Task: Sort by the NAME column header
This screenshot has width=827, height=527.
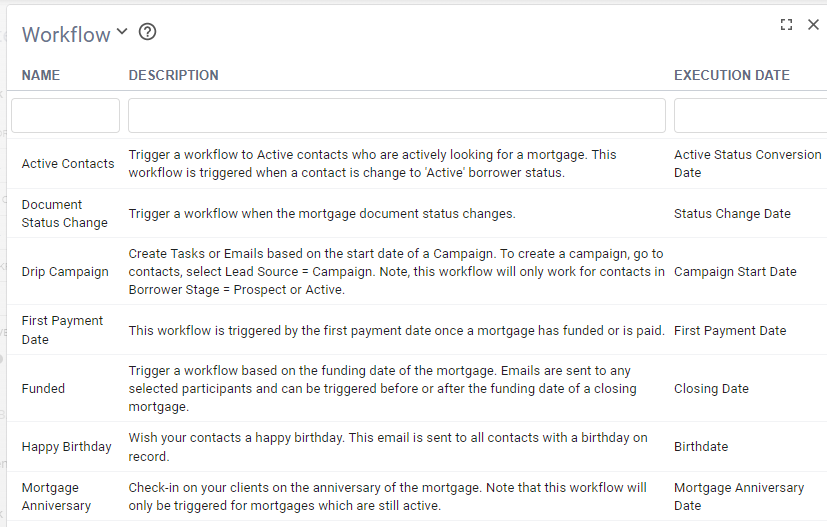Action: (41, 75)
